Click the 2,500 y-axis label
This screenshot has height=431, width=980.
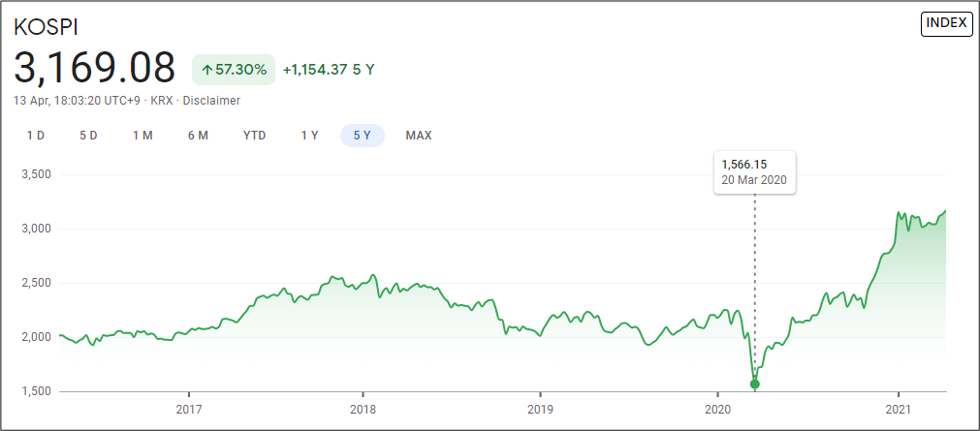(37, 283)
